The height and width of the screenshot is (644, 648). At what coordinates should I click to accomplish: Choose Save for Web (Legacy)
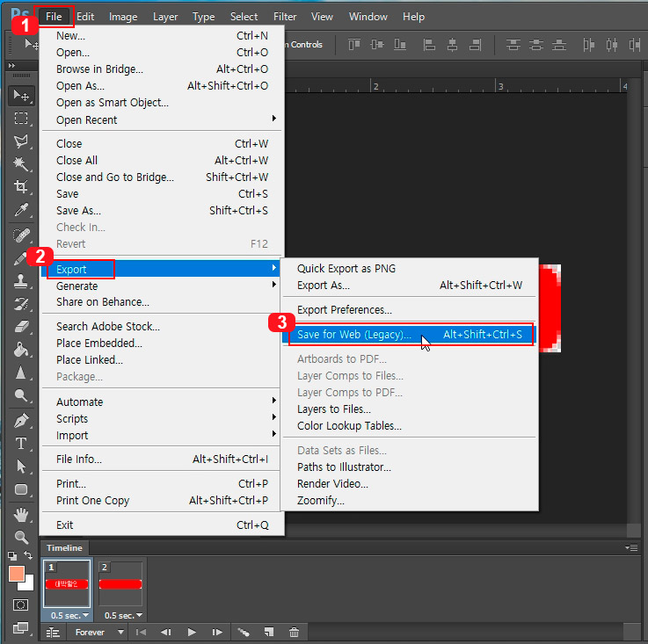409,335
